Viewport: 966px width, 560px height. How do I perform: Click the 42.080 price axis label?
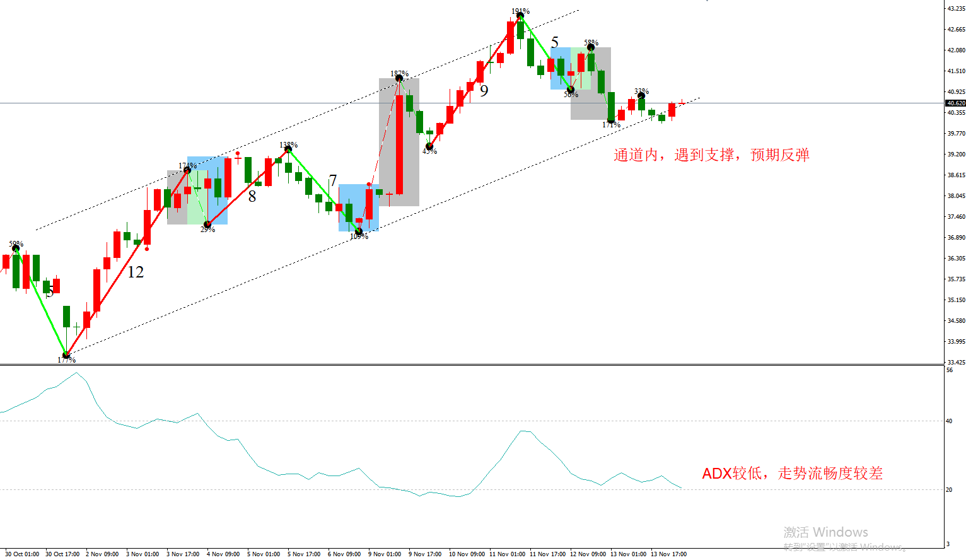(x=956, y=50)
